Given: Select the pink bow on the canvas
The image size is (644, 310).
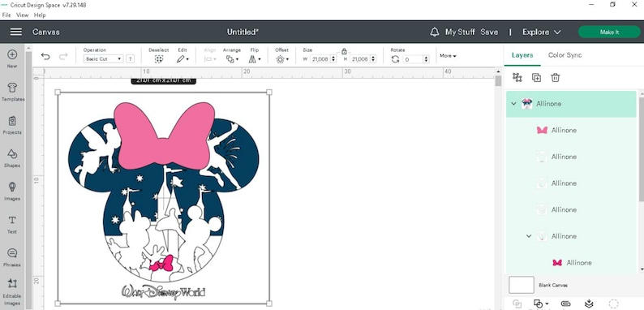Looking at the screenshot, I should 165,136.
